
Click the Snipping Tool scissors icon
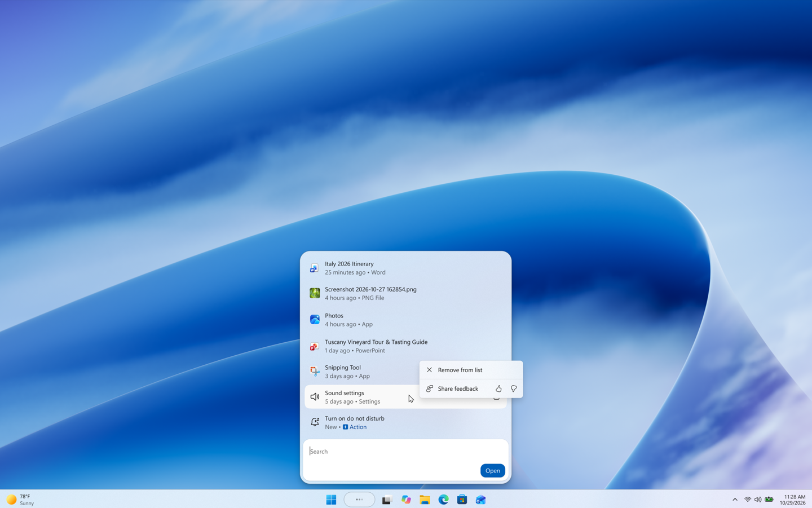point(315,372)
